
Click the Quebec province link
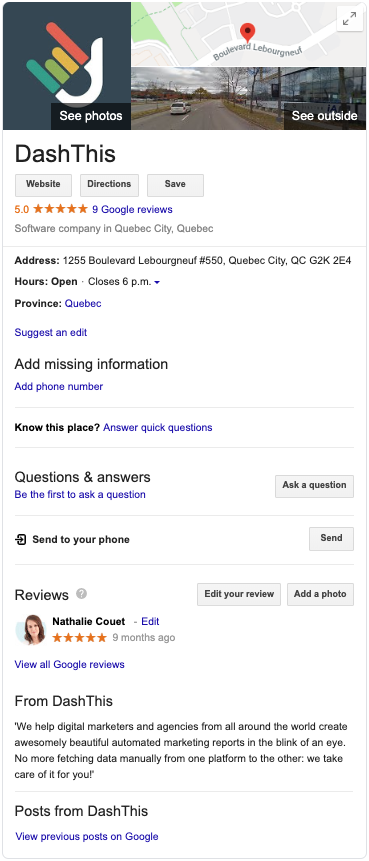pyautogui.click(x=83, y=303)
